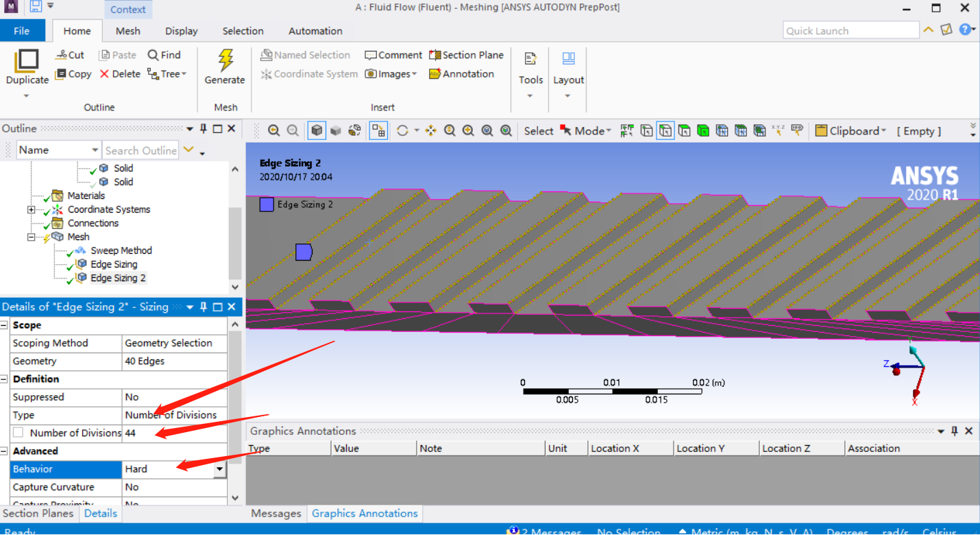Open the selection Mode dropdown
The height and width of the screenshot is (535, 980).
pos(587,131)
